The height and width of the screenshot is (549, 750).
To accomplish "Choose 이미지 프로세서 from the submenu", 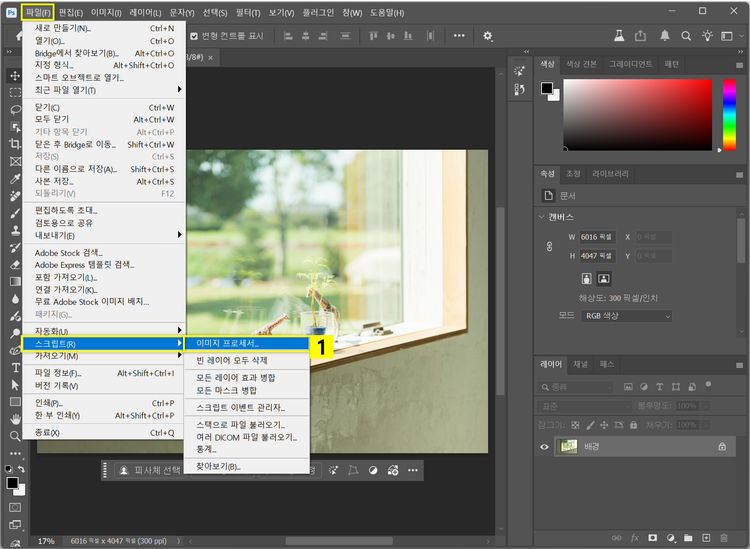I will pyautogui.click(x=227, y=343).
